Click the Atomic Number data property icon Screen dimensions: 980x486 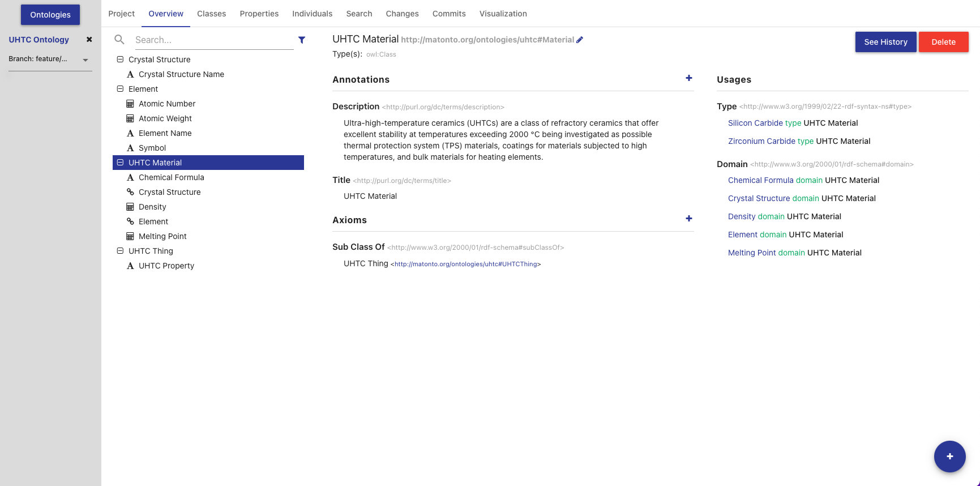click(x=130, y=104)
